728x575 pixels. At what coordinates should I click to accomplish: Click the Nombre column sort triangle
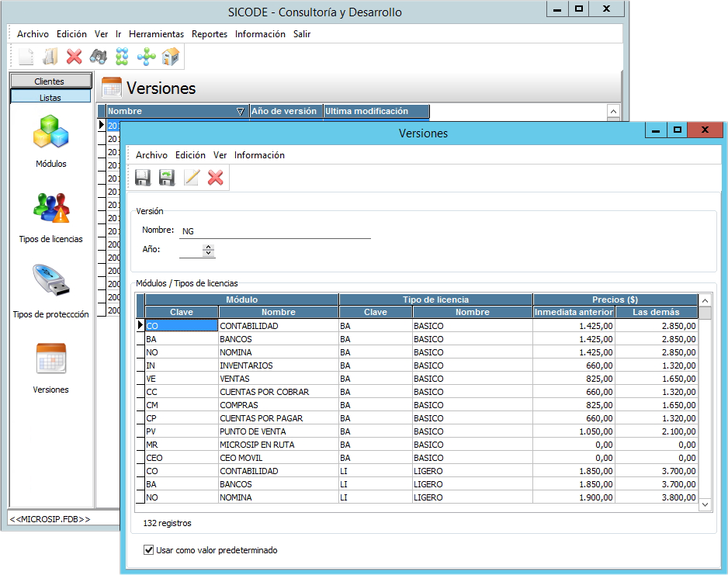[240, 112]
